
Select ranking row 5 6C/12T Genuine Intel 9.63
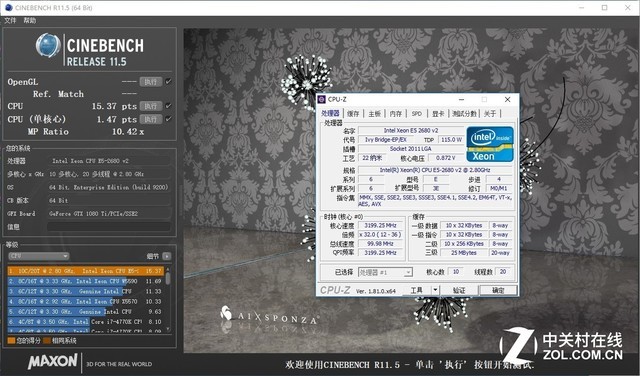[x=85, y=311]
